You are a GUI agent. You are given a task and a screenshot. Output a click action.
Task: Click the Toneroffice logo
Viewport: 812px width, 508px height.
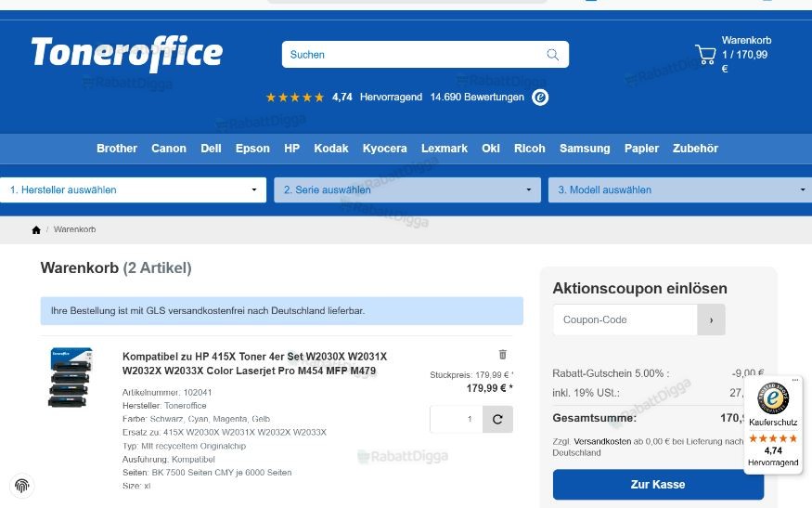[x=127, y=53]
